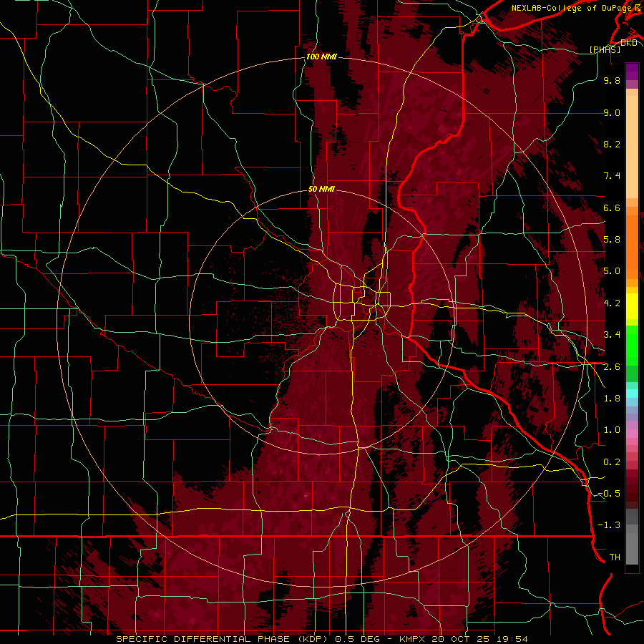Select the 7.4 legend value
The image size is (644, 644).
(612, 176)
